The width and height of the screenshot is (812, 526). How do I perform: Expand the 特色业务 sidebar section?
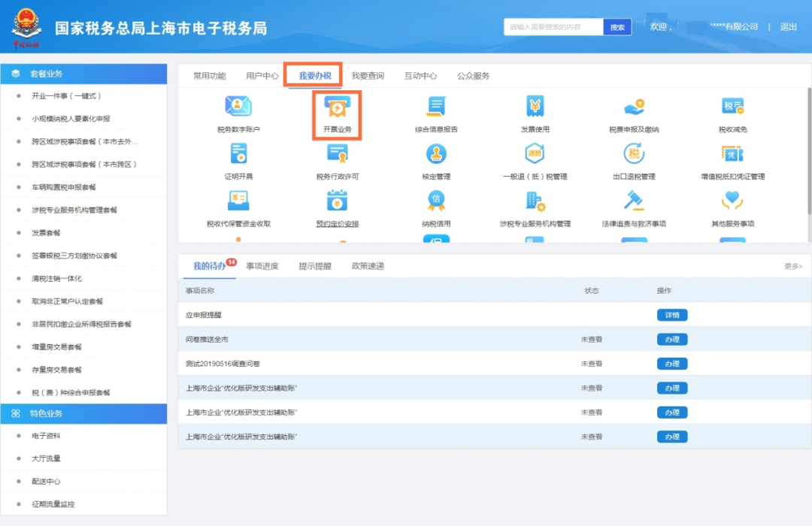[x=83, y=413]
